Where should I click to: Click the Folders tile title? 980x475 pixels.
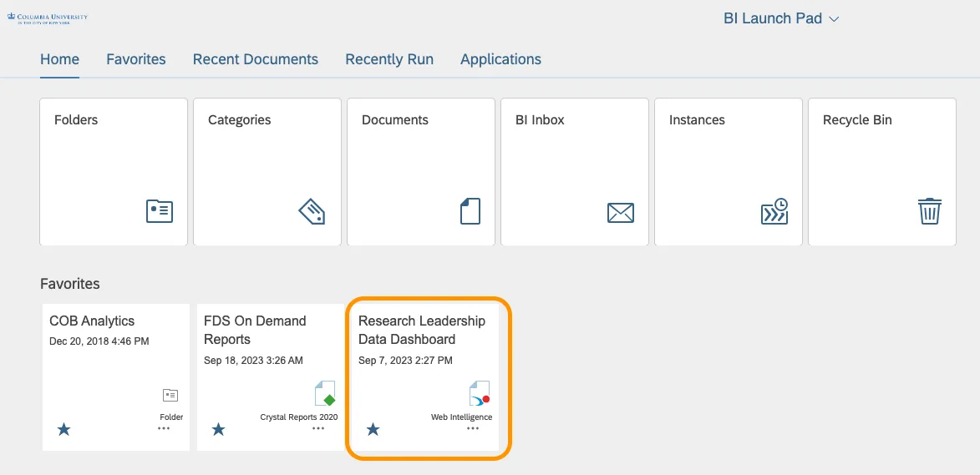(x=76, y=120)
